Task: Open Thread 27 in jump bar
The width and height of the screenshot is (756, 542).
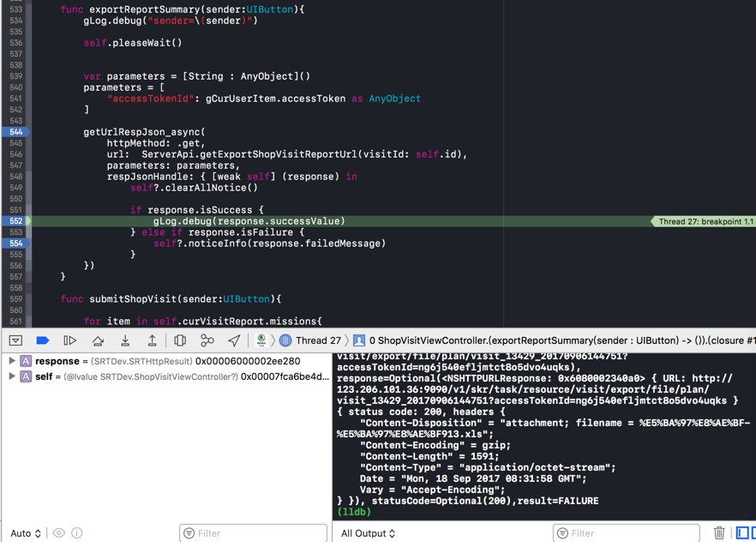Action: pyautogui.click(x=310, y=340)
